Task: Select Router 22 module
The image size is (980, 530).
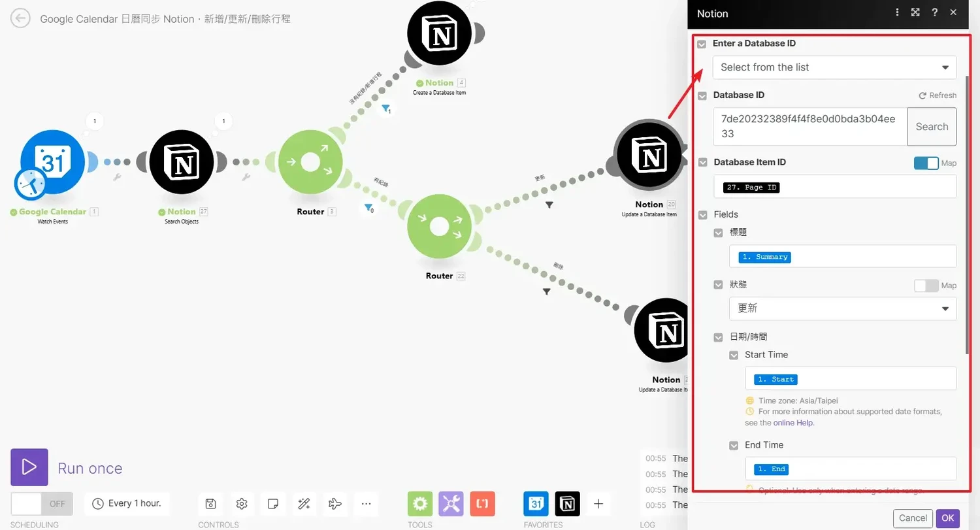Action: pyautogui.click(x=439, y=226)
